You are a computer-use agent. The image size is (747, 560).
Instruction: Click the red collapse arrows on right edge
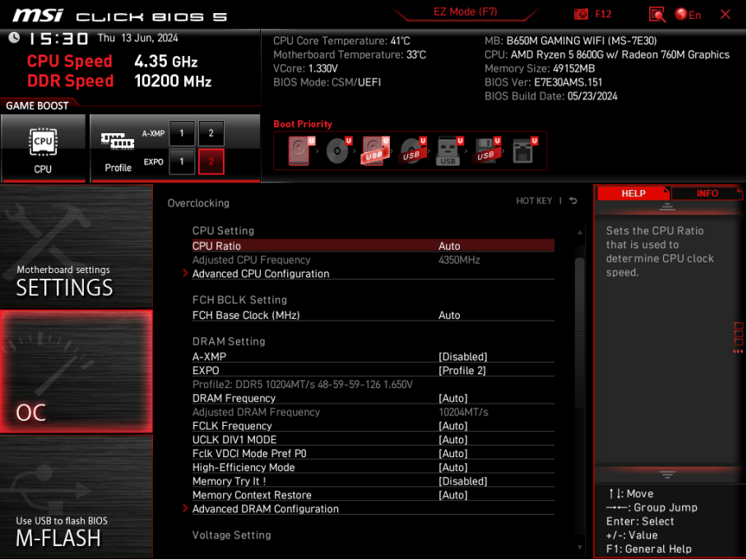738,351
